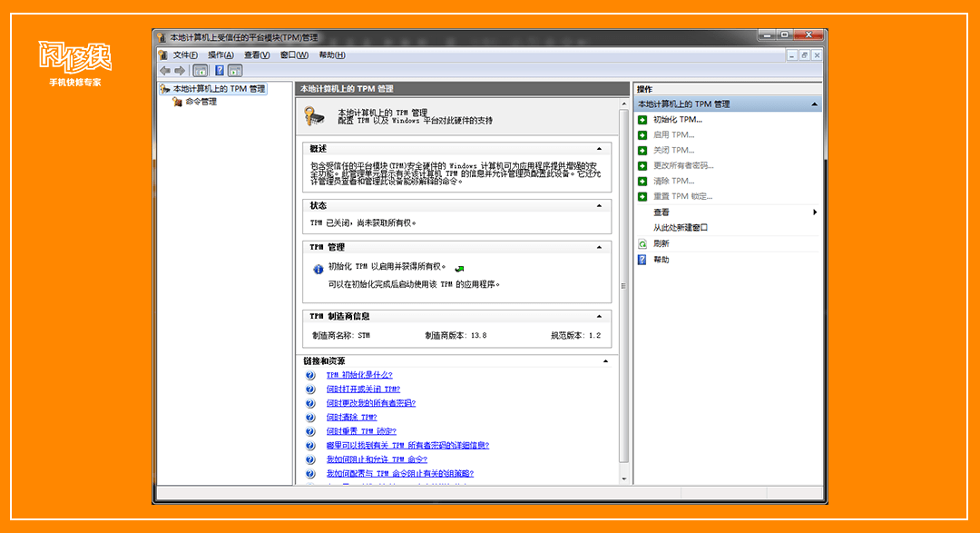The width and height of the screenshot is (980, 533).
Task: Click the help icon next to 何时重置 TPM 锁定?
Action: pos(310,431)
